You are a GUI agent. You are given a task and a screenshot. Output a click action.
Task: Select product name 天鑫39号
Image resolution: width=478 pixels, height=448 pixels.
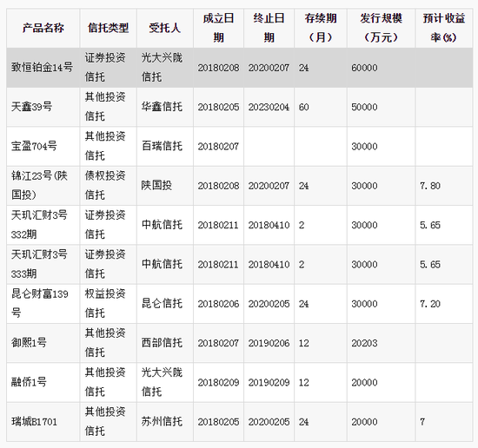click(31, 107)
